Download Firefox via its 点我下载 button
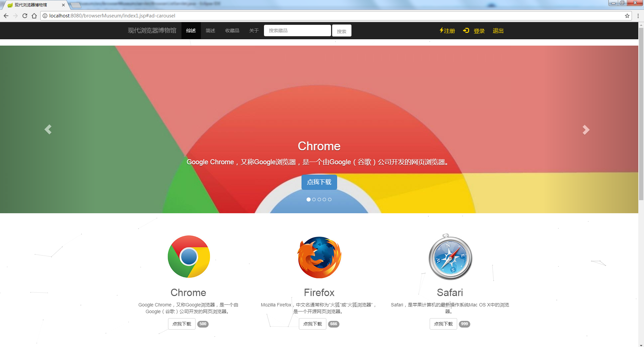The image size is (644, 347). pos(313,324)
